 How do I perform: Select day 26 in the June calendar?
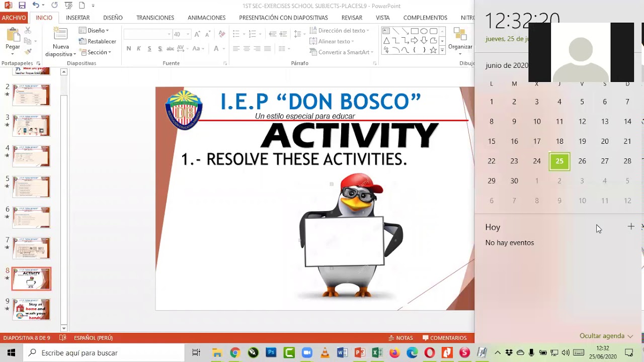click(582, 161)
